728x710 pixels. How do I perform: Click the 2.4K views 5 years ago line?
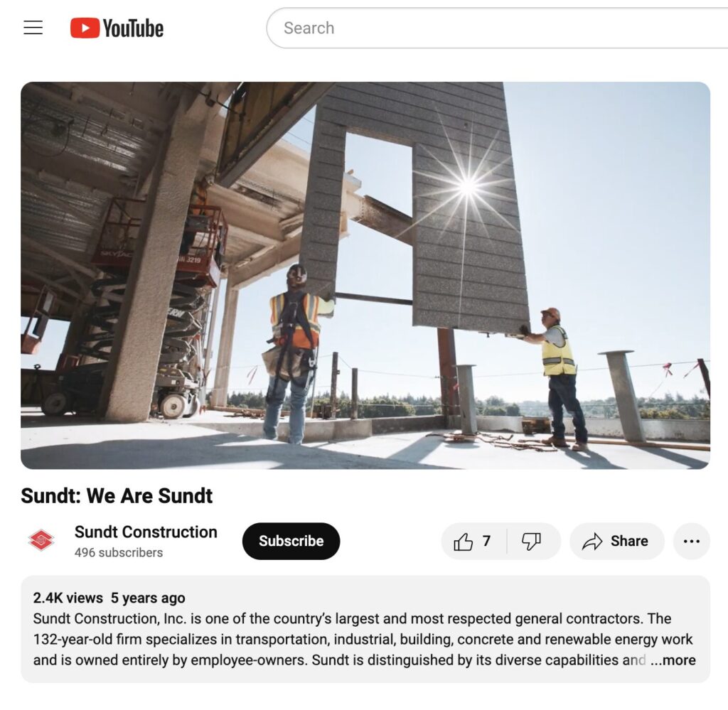tap(109, 598)
